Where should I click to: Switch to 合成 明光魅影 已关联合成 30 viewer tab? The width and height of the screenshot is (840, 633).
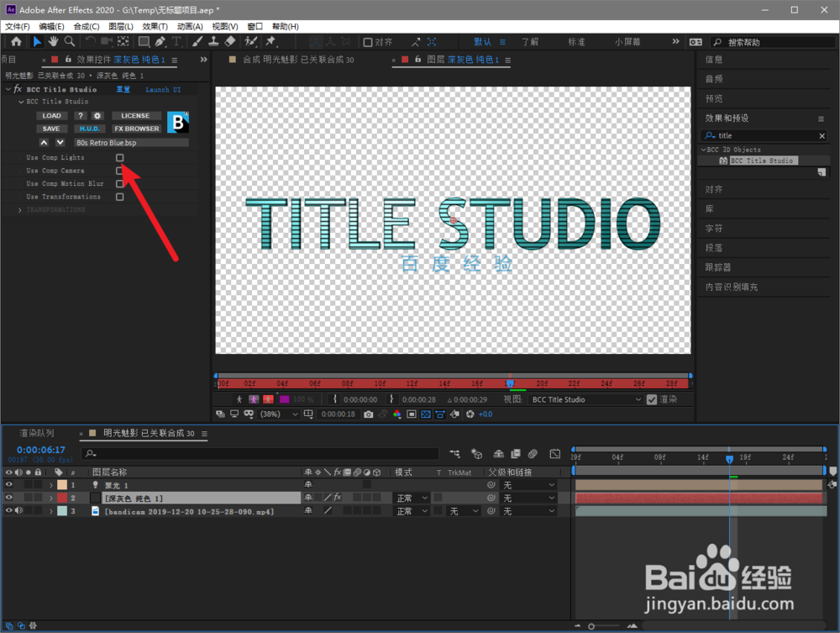pos(298,60)
